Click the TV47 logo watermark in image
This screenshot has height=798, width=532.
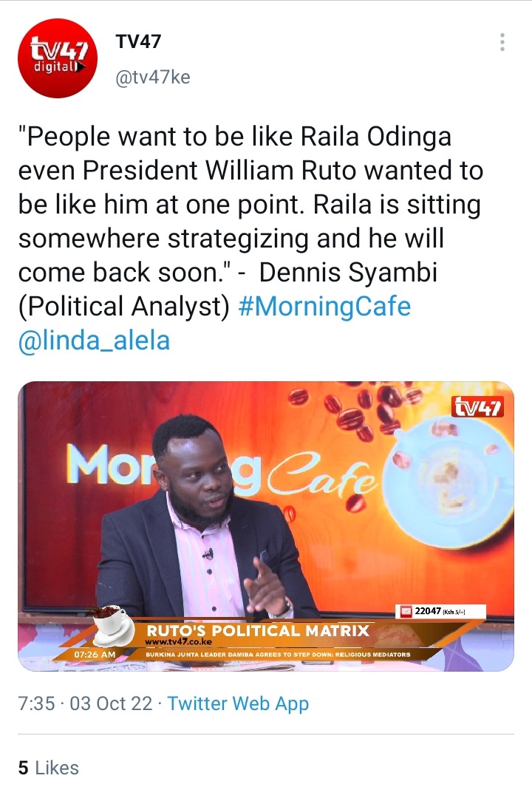(x=477, y=406)
